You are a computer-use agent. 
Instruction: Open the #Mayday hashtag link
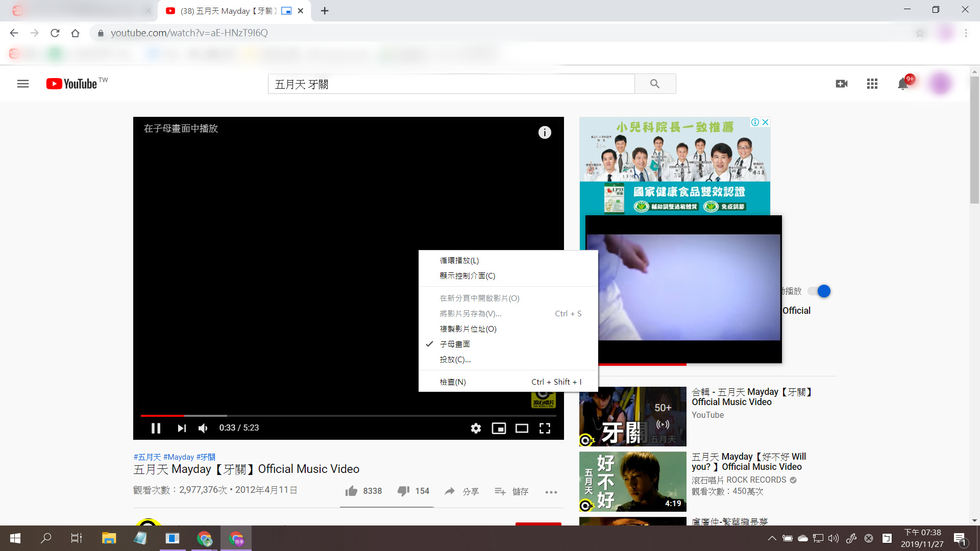tap(179, 457)
